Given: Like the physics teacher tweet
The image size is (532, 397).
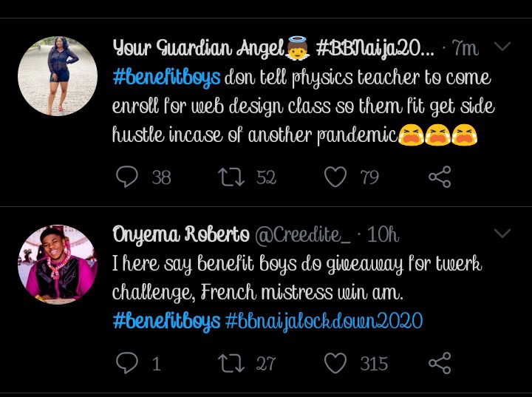Looking at the screenshot, I should (x=335, y=177).
